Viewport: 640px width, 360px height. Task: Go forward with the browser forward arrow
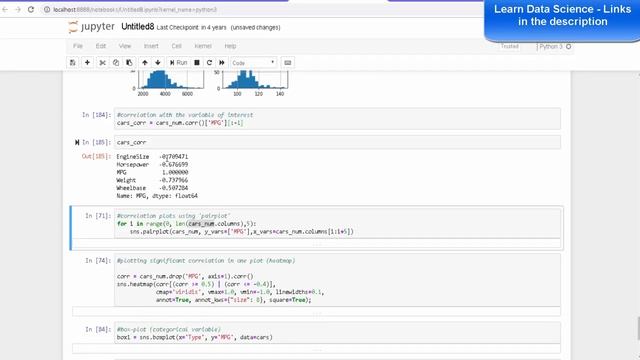[x=18, y=9]
